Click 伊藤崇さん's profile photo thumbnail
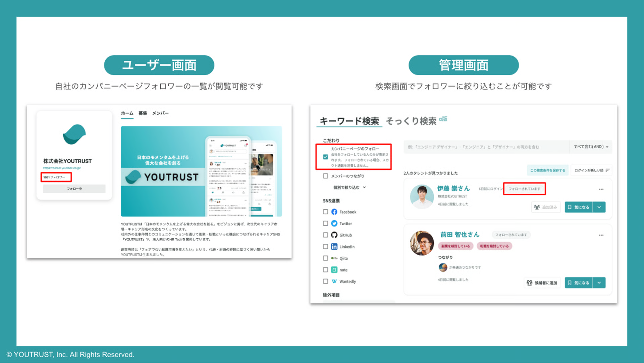This screenshot has width=644, height=363. 422,197
